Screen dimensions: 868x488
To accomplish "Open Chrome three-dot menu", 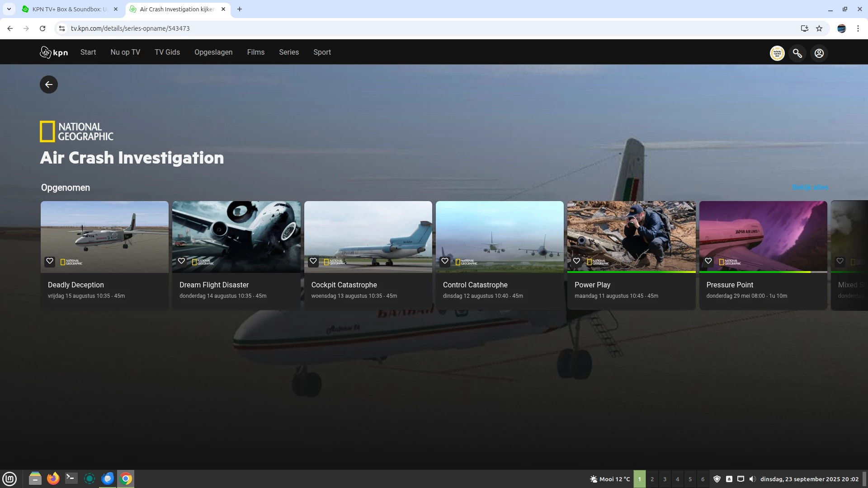I will [858, 28].
